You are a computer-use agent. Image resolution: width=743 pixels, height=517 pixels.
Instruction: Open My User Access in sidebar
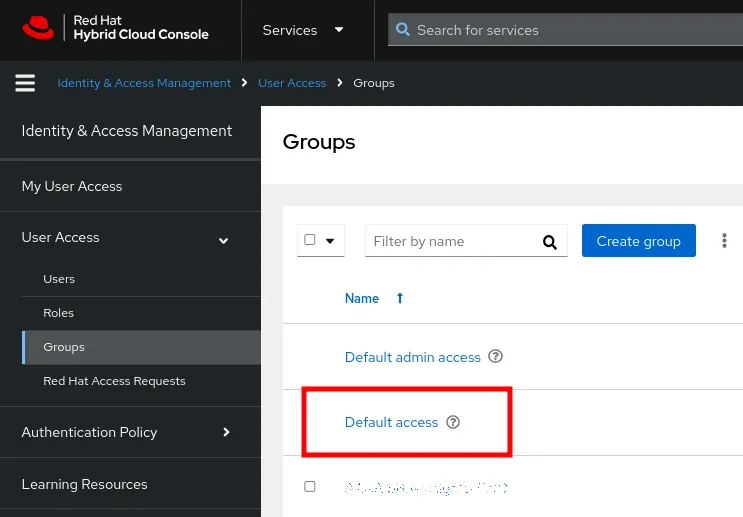point(130,186)
